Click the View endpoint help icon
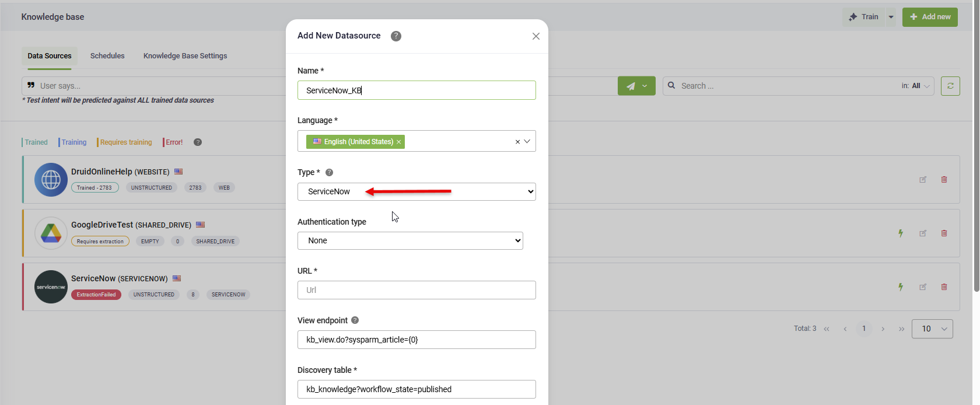The height and width of the screenshot is (405, 980). point(355,320)
